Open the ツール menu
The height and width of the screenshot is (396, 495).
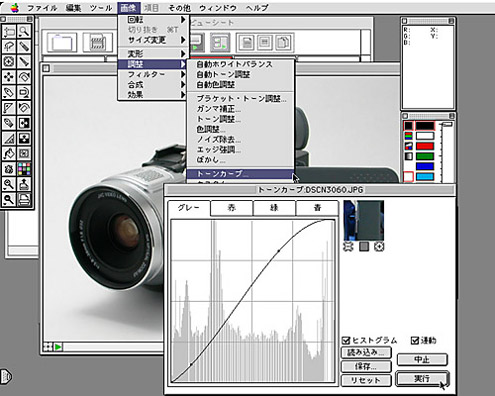click(101, 8)
